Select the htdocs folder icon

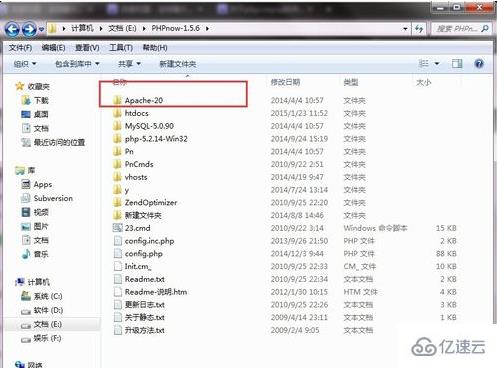(x=117, y=113)
